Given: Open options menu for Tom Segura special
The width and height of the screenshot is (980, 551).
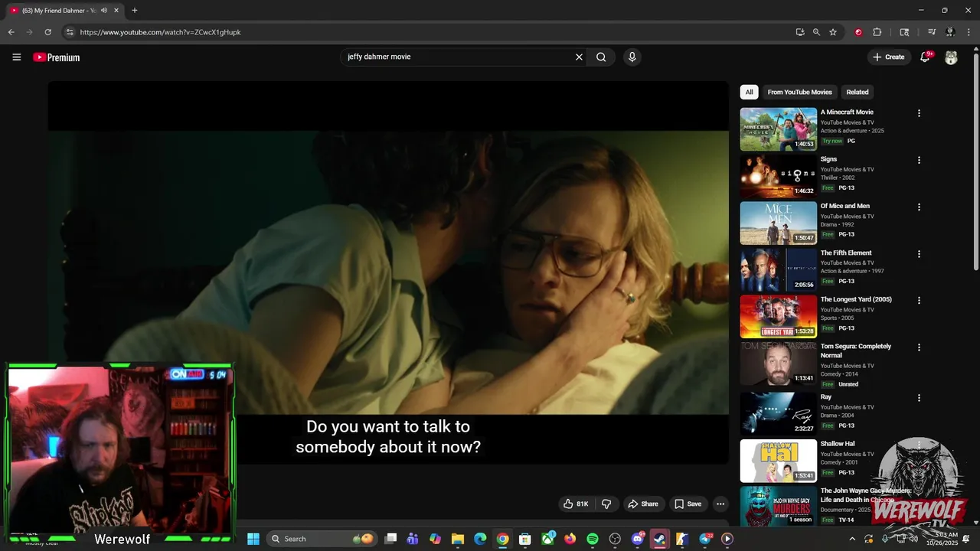Looking at the screenshot, I should [919, 347].
